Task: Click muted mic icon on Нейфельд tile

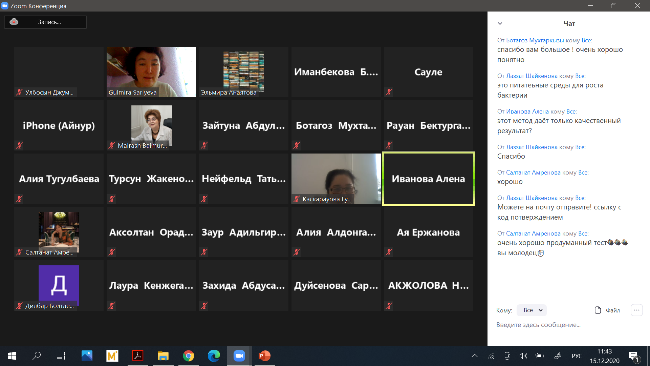Action: click(204, 199)
